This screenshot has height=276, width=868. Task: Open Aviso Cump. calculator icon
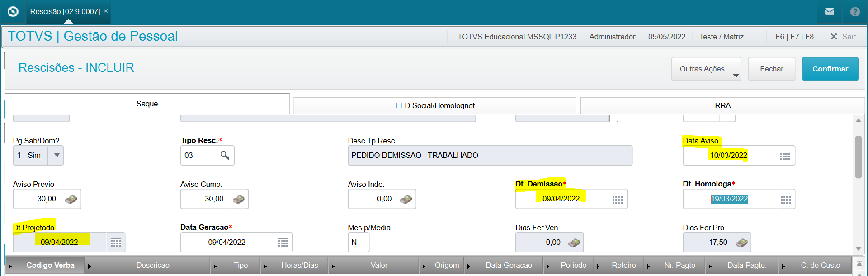pyautogui.click(x=239, y=199)
